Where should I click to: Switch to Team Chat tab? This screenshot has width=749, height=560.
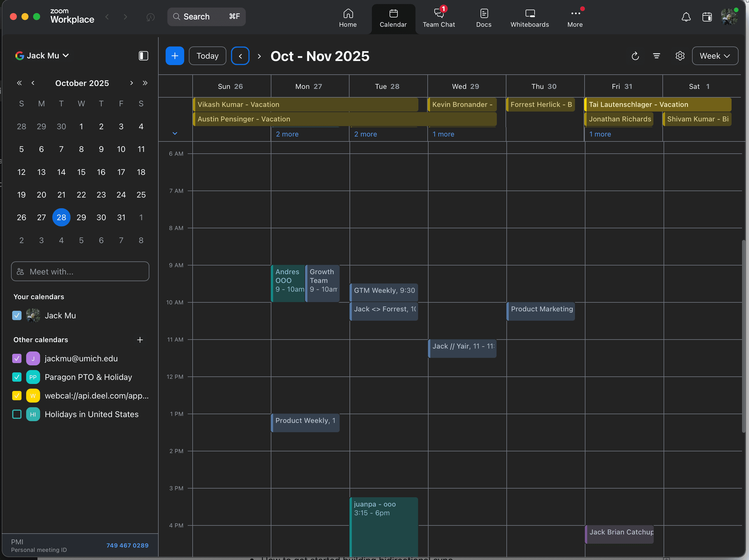point(438,19)
